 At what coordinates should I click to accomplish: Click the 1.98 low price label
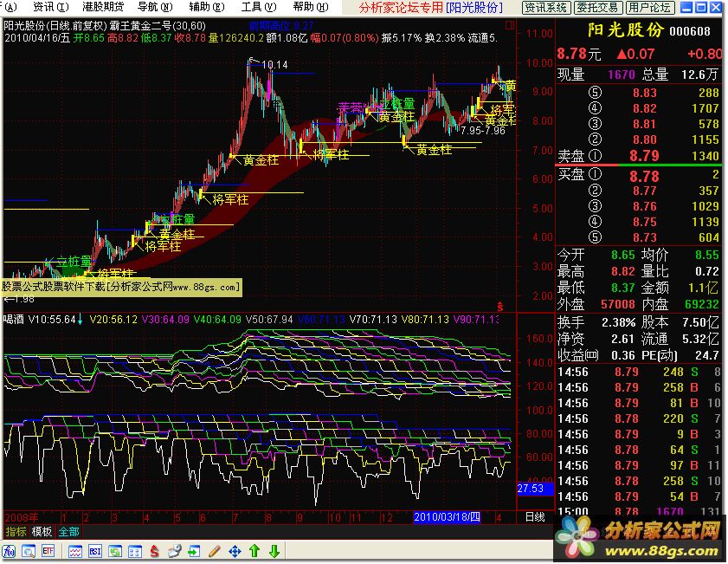click(19, 299)
